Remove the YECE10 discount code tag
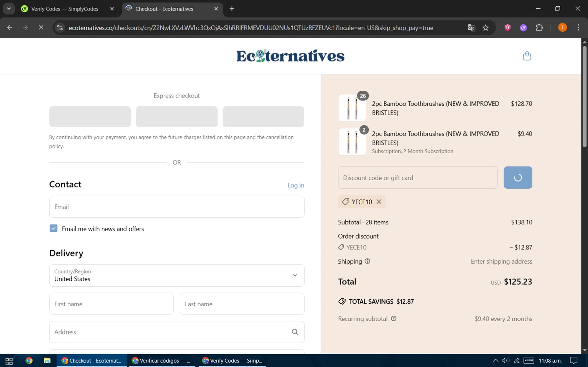The width and height of the screenshot is (588, 367). coord(379,202)
